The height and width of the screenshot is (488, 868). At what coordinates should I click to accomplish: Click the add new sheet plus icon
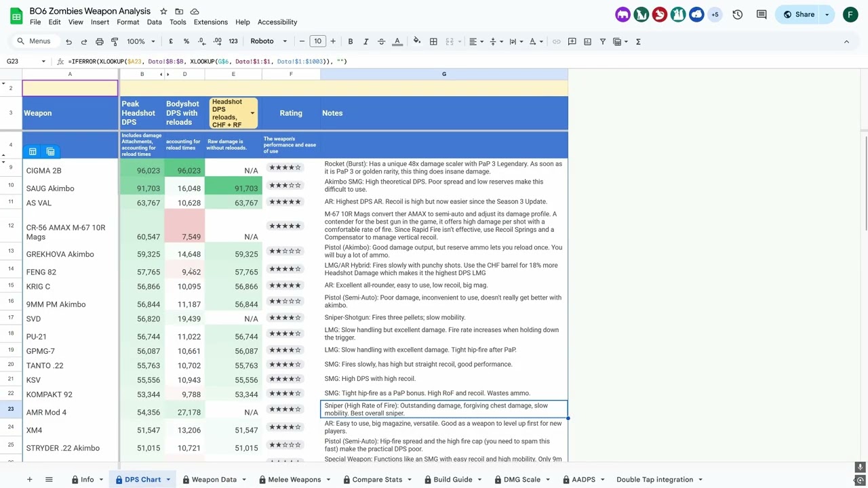pyautogui.click(x=29, y=479)
